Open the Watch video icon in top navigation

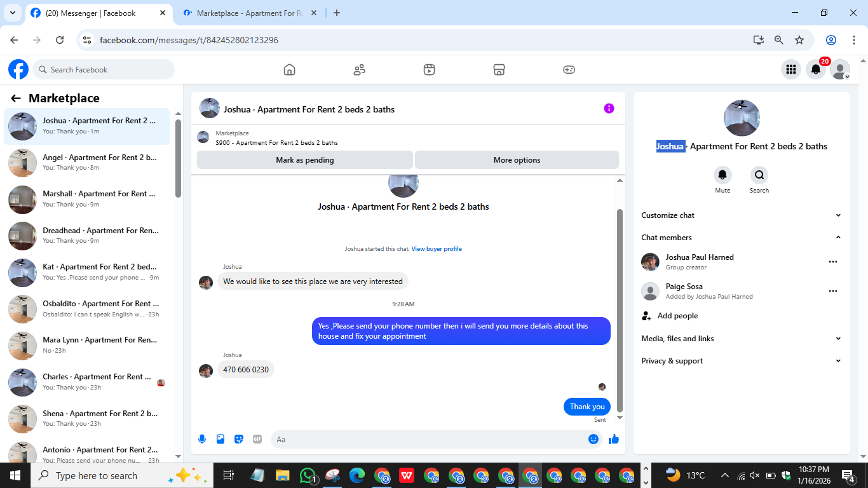tap(430, 70)
